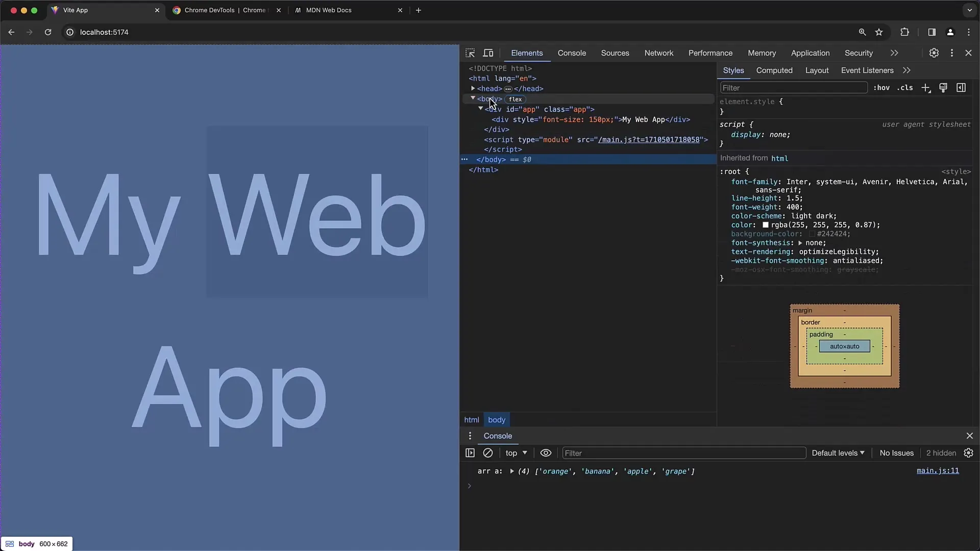This screenshot has width=980, height=551.
Task: Toggle the :hov element state panel
Action: point(881,88)
